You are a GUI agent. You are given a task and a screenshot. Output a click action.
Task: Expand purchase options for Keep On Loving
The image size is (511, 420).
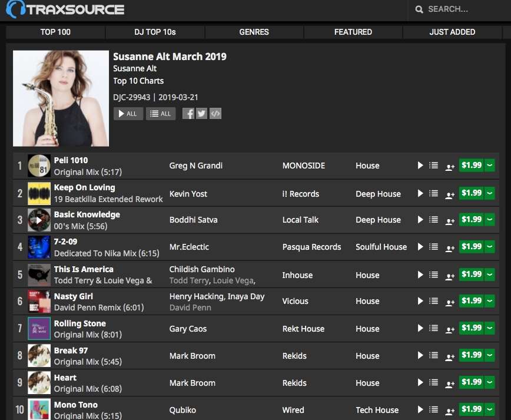(489, 193)
